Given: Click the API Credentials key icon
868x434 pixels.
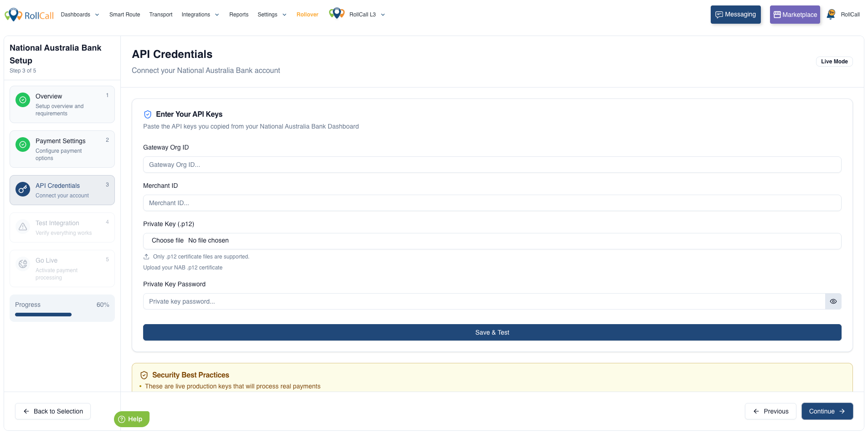Looking at the screenshot, I should (23, 189).
